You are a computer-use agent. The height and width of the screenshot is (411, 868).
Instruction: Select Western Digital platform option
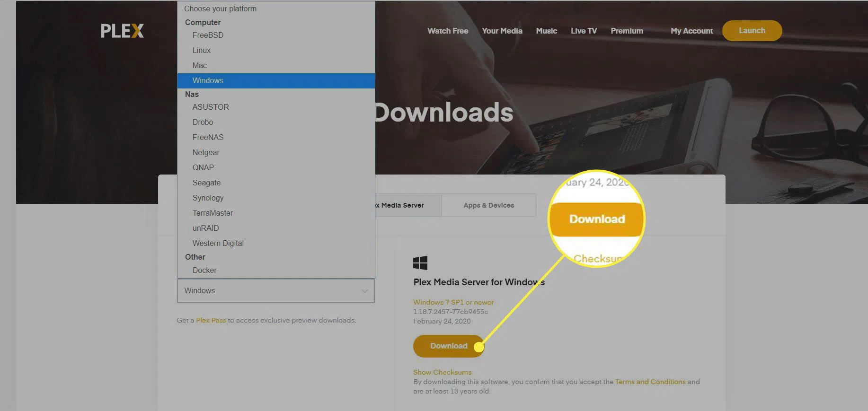pyautogui.click(x=276, y=243)
